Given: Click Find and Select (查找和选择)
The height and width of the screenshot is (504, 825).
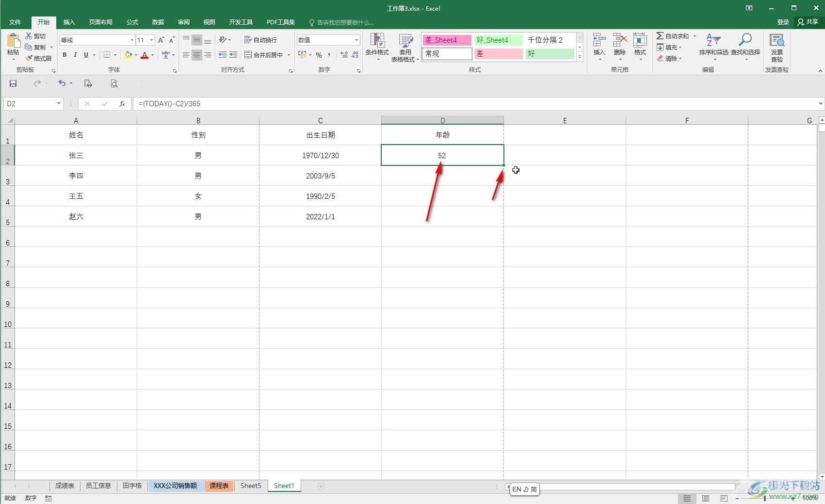Looking at the screenshot, I should [745, 48].
